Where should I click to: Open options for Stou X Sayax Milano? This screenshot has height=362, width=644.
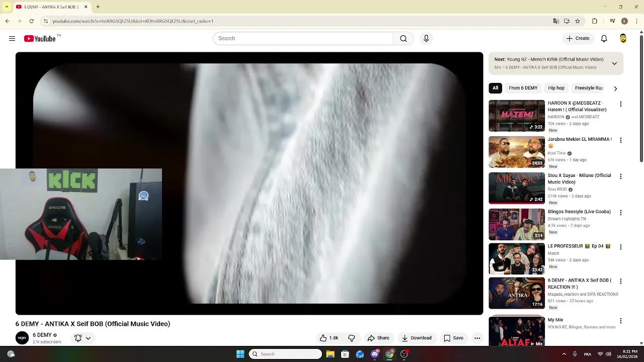click(x=620, y=176)
